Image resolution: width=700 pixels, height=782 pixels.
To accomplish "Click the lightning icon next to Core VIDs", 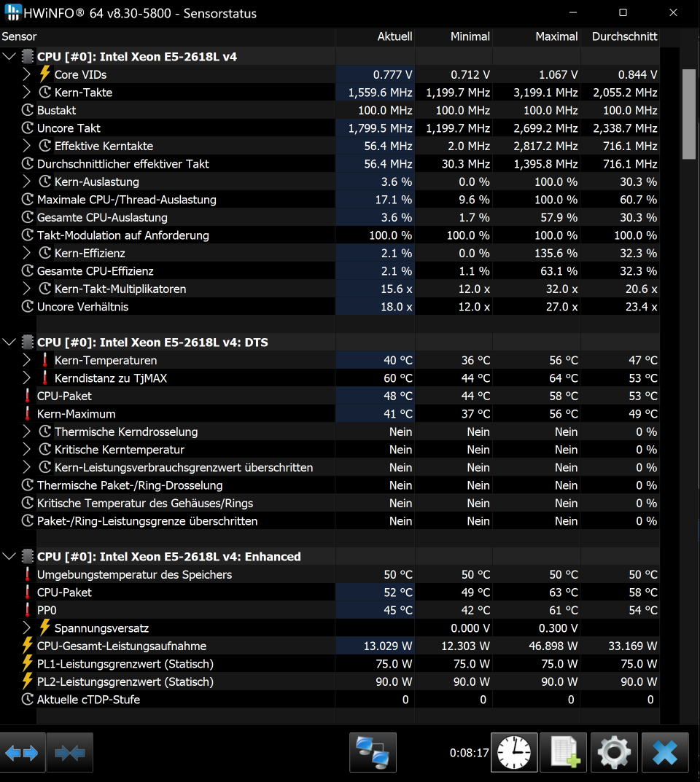I will [45, 74].
